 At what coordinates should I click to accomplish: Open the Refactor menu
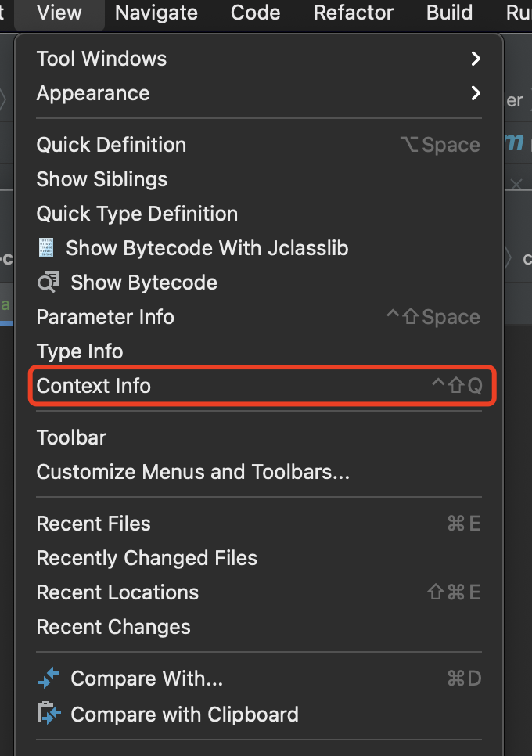(353, 13)
